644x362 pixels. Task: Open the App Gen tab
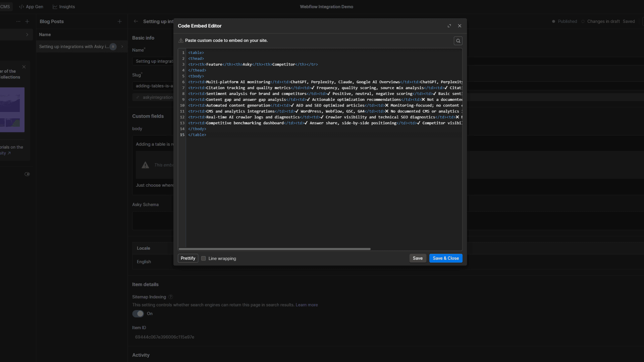click(x=31, y=7)
